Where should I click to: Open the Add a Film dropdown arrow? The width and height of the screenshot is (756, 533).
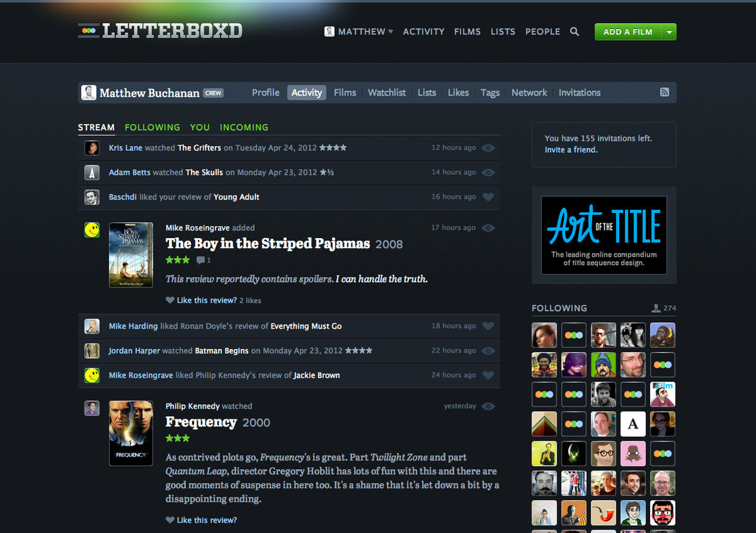point(669,32)
